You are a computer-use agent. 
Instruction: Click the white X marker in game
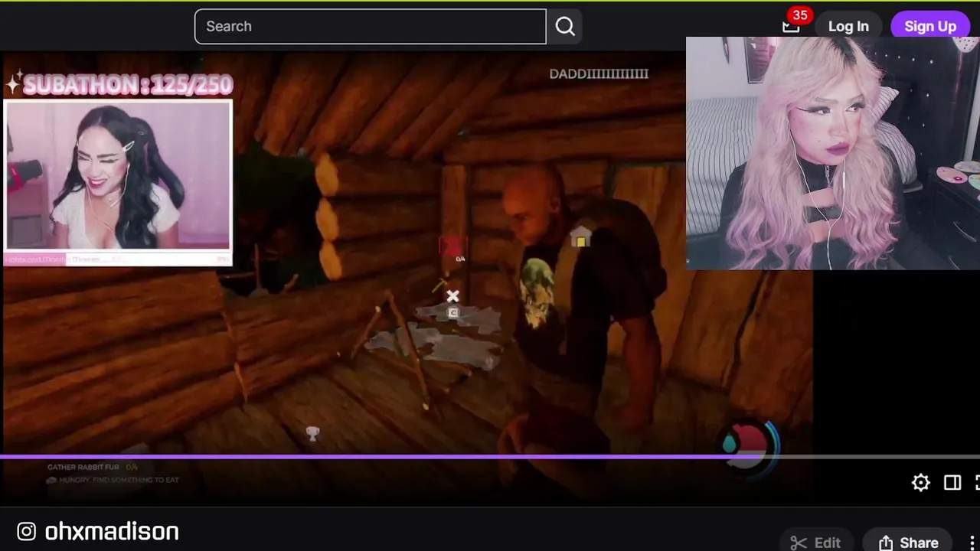[452, 296]
